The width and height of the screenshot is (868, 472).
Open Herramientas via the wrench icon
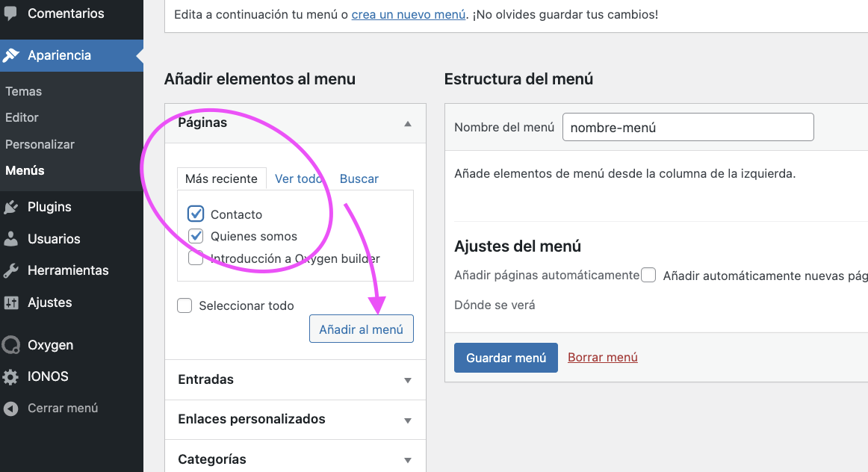tap(11, 270)
